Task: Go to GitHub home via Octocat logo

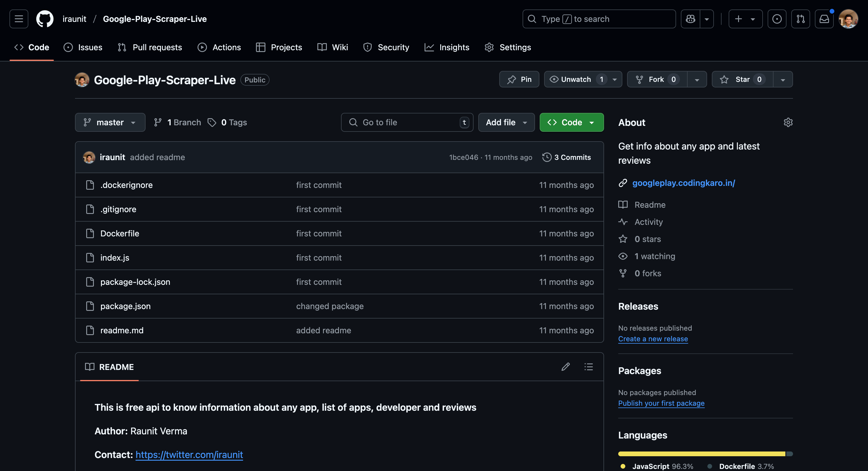Action: pyautogui.click(x=45, y=19)
